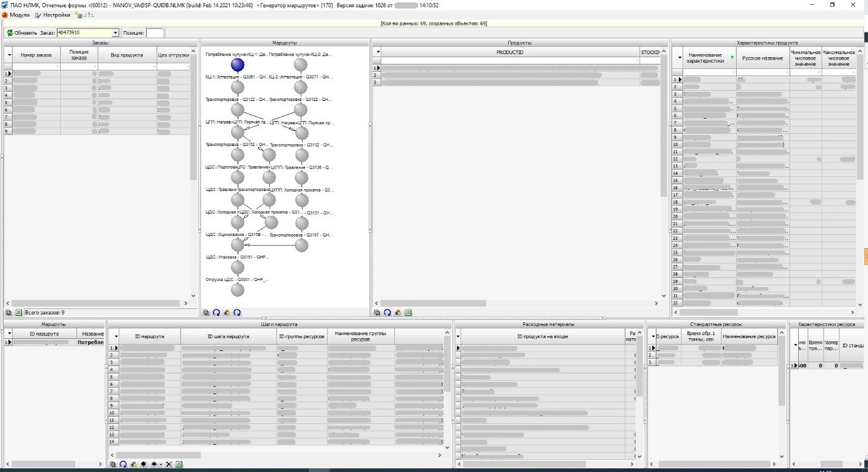Click the ID продукта на входе column header
This screenshot has height=472, width=868.
point(542,336)
